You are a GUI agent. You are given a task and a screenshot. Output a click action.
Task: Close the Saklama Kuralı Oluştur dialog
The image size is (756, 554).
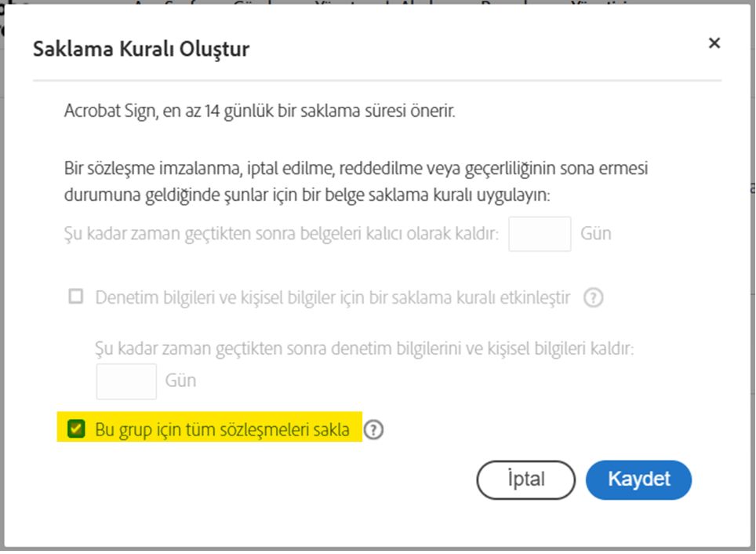[714, 44]
